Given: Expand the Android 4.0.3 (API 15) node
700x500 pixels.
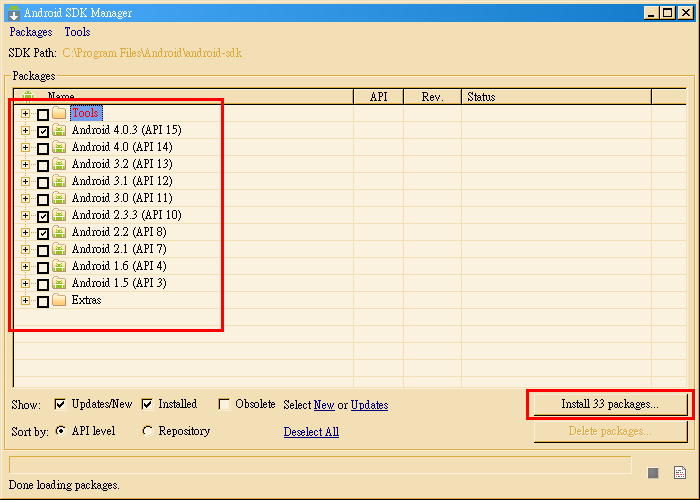Looking at the screenshot, I should [25, 130].
